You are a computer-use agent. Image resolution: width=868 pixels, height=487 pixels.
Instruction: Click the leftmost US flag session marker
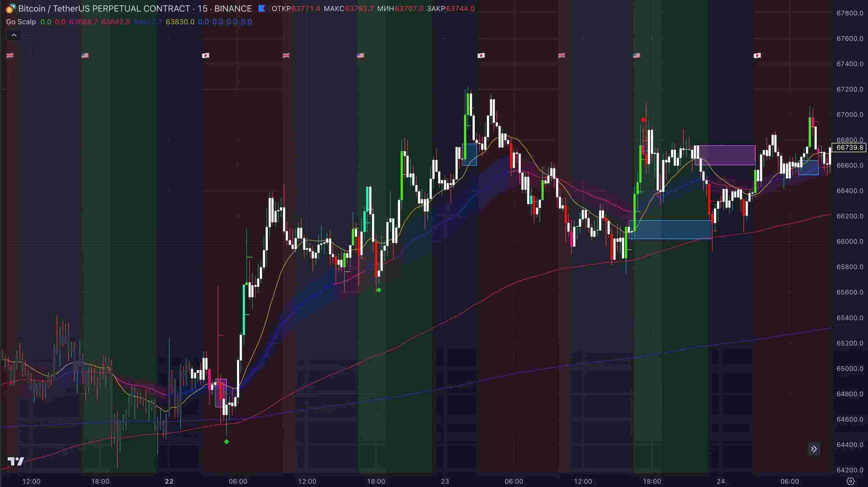(85, 56)
